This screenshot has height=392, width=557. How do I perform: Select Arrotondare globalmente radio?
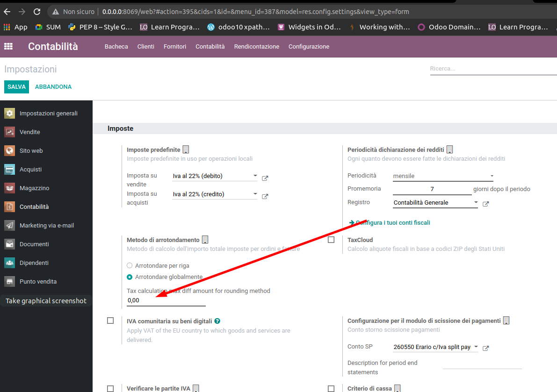[130, 277]
